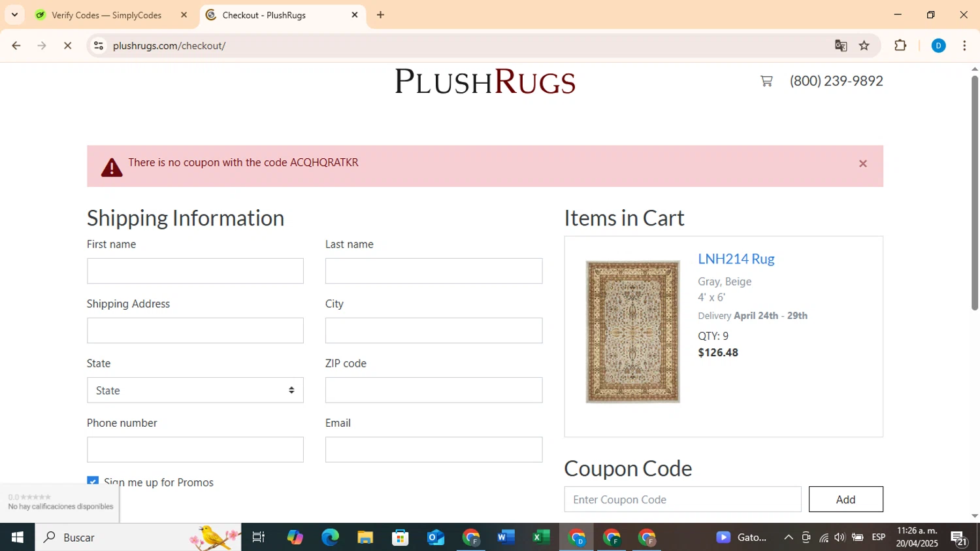Switch the ESP input language
This screenshot has height=551, width=980.
pos(879,537)
